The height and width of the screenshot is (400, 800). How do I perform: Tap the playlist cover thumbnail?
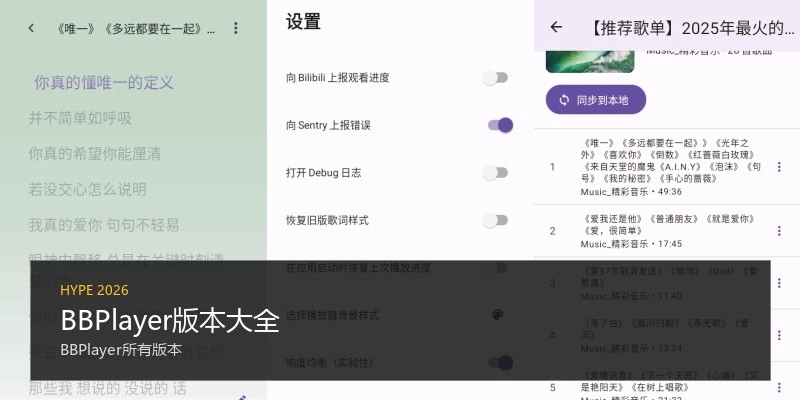[x=590, y=62]
